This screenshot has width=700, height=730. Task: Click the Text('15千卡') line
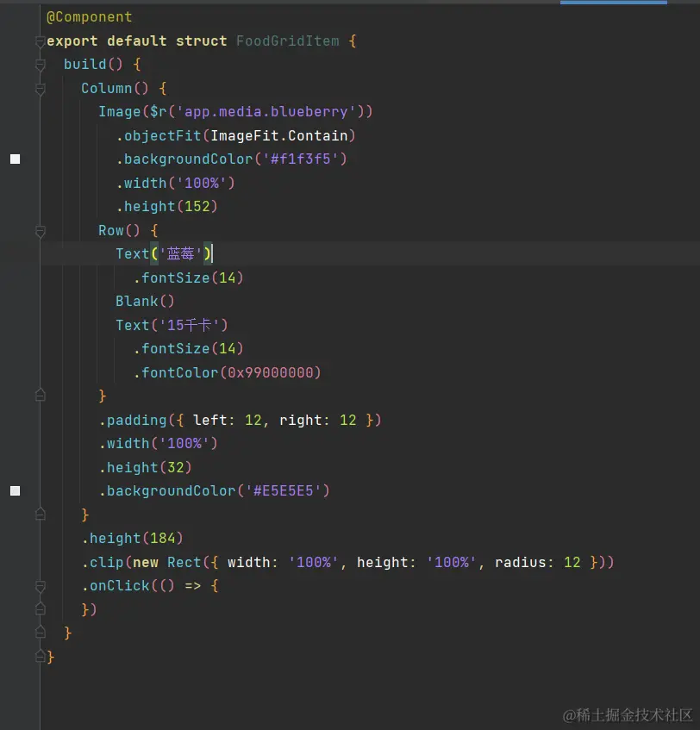click(172, 325)
